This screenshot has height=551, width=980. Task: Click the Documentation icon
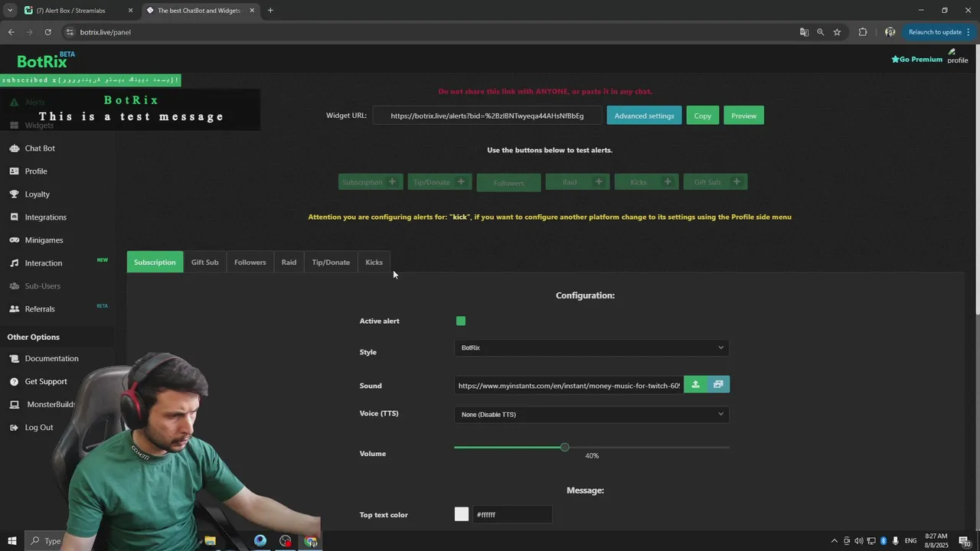click(x=14, y=359)
